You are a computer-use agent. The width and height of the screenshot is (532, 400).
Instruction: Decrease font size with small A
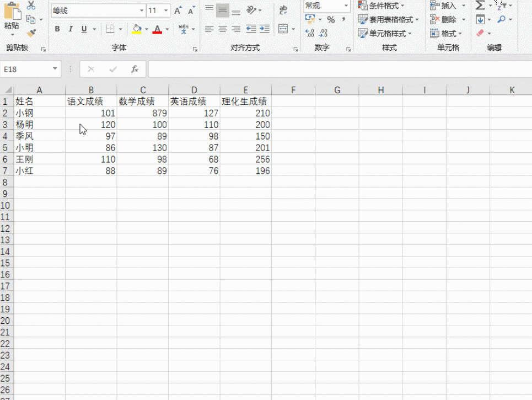[191, 10]
